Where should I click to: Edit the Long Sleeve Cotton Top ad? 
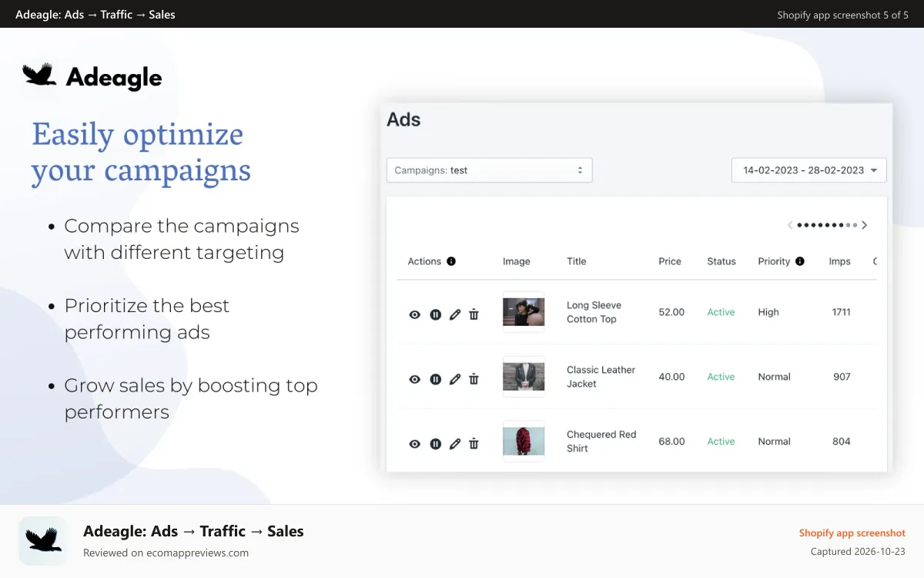pyautogui.click(x=455, y=314)
